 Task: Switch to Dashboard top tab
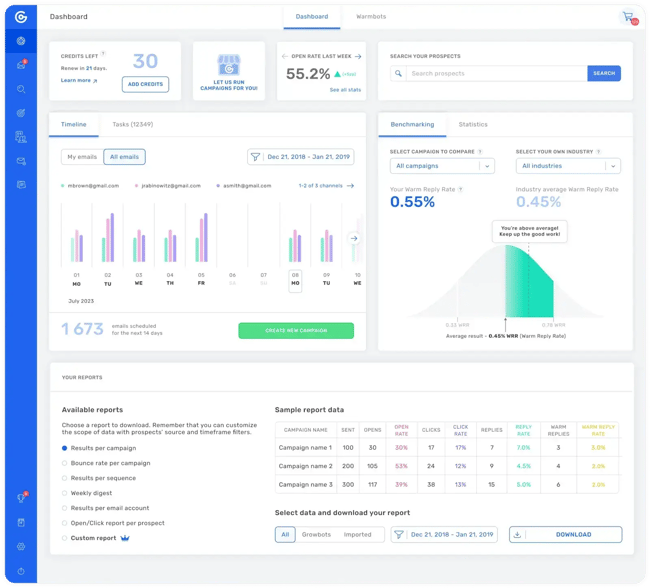tap(312, 17)
